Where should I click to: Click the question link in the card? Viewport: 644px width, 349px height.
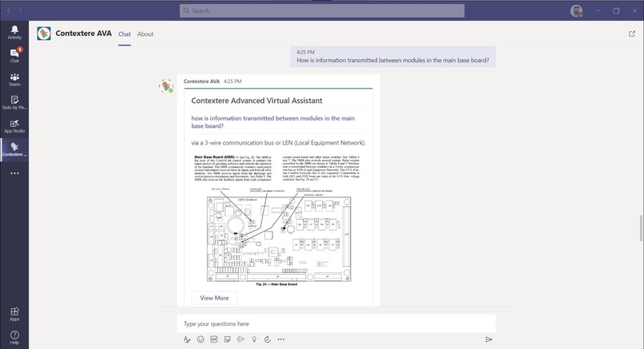(x=272, y=122)
